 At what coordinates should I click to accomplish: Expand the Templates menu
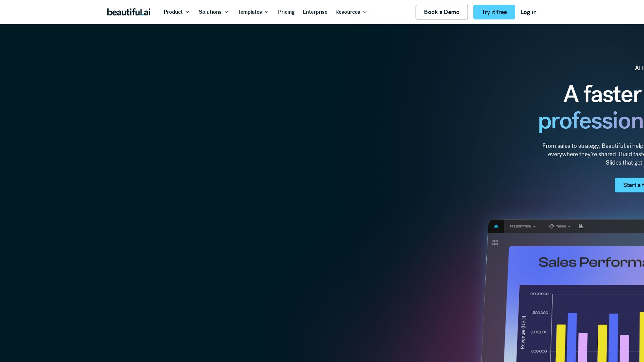pyautogui.click(x=253, y=12)
